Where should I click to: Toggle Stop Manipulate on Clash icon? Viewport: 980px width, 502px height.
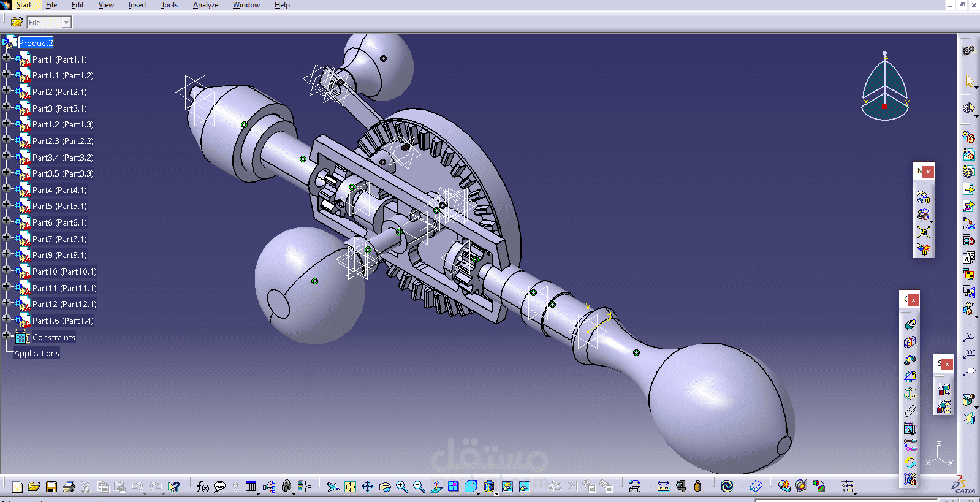click(x=924, y=249)
